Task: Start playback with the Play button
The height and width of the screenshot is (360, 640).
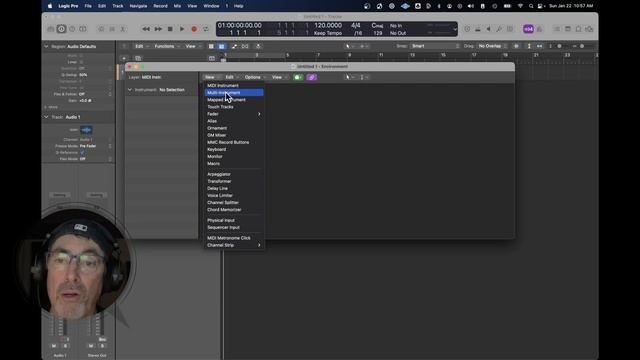Action: pos(182,29)
